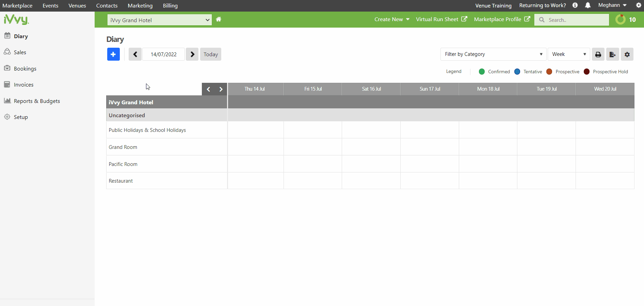Open diary settings gear
This screenshot has height=306, width=644.
click(627, 54)
